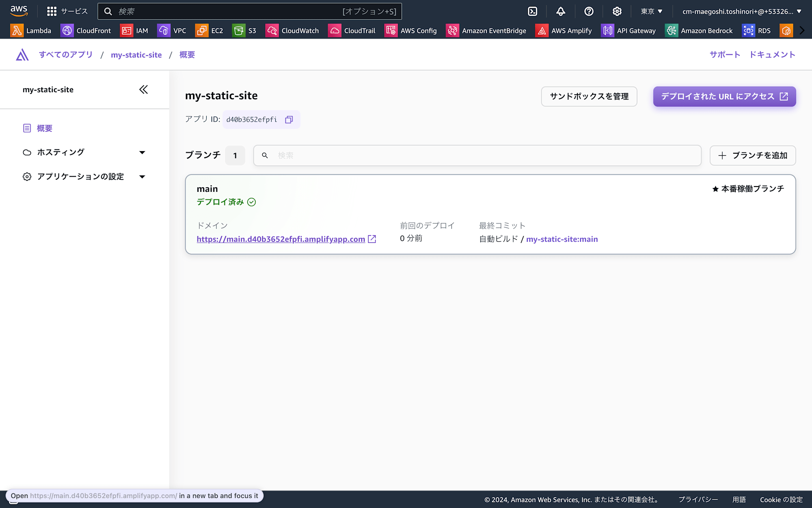Collapse the sidebar with double chevron
Image resolution: width=812 pixels, height=508 pixels.
click(143, 89)
